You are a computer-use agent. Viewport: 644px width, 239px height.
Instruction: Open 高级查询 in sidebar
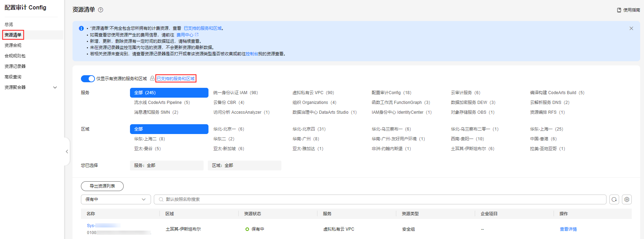pos(13,77)
